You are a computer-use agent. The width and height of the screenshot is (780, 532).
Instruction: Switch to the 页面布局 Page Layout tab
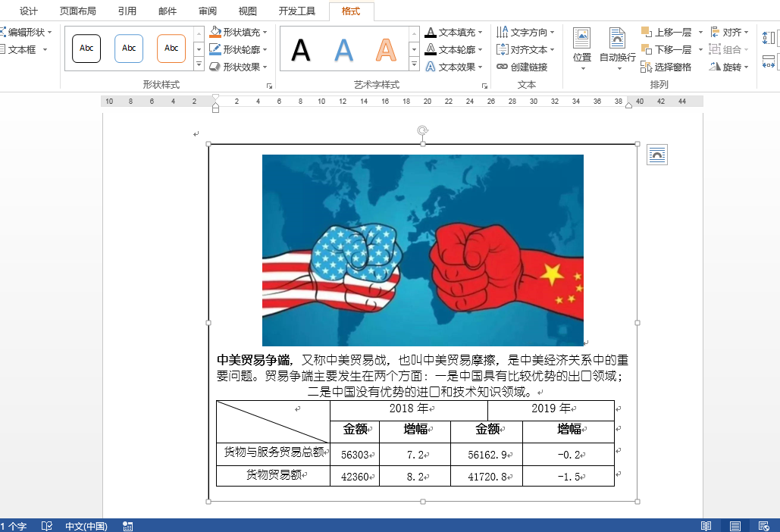click(x=77, y=11)
